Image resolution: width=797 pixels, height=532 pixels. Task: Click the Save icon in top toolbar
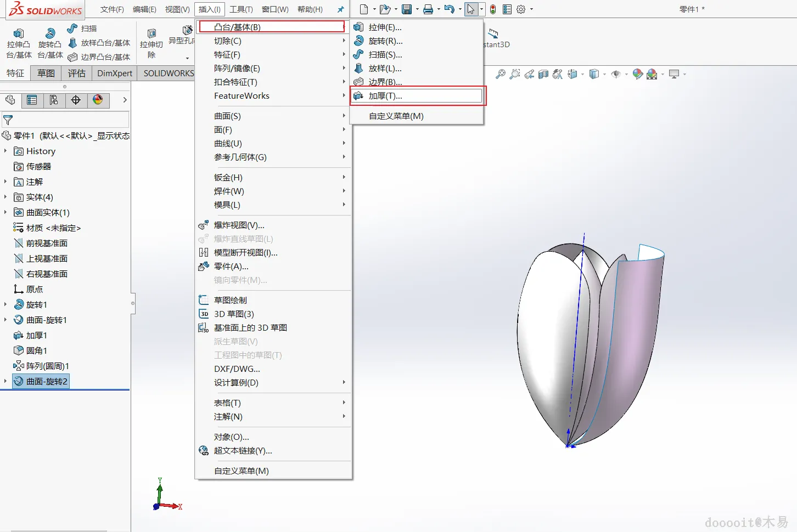tap(407, 9)
